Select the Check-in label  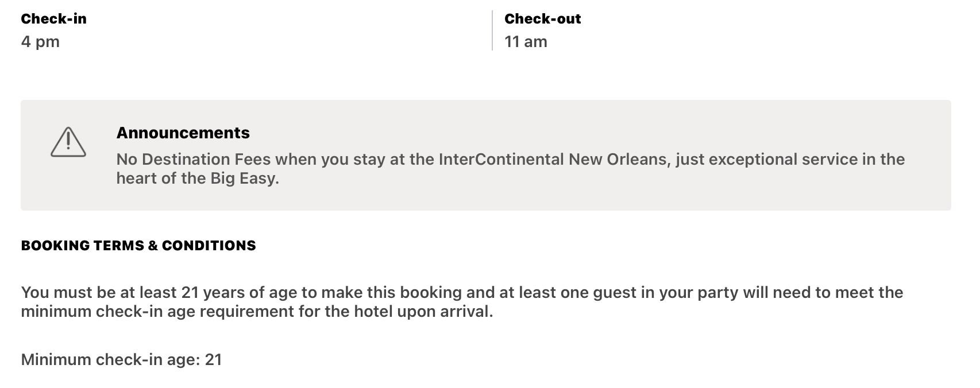click(x=53, y=19)
